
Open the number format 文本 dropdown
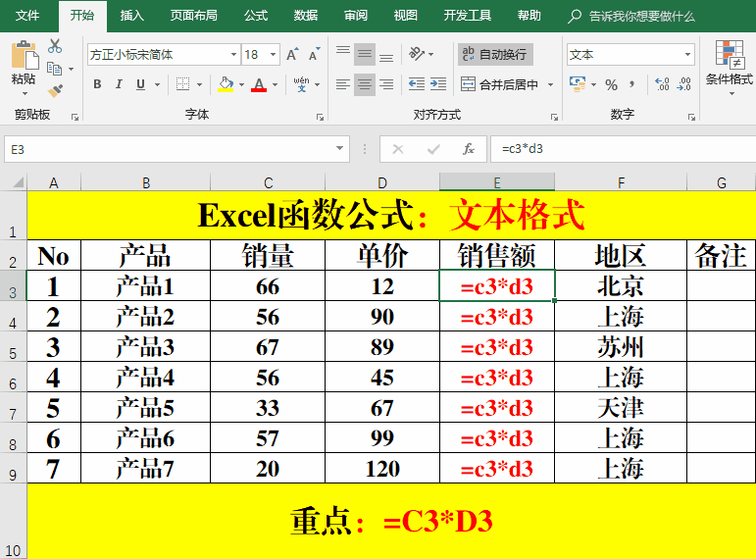tap(687, 55)
